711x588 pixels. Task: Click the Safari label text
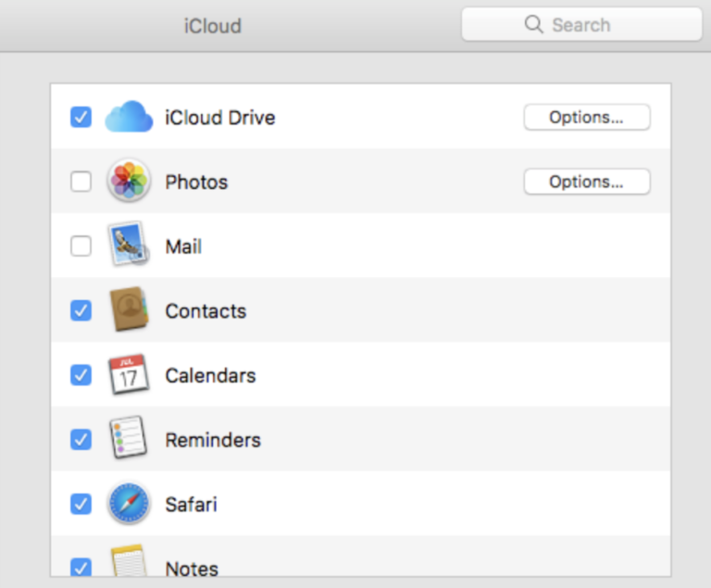(192, 505)
